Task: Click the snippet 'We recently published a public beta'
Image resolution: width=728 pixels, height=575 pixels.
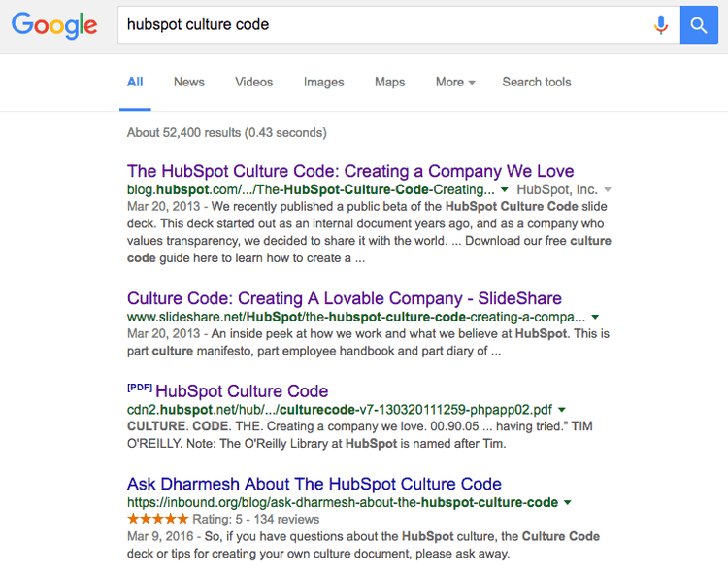Action: [x=369, y=232]
